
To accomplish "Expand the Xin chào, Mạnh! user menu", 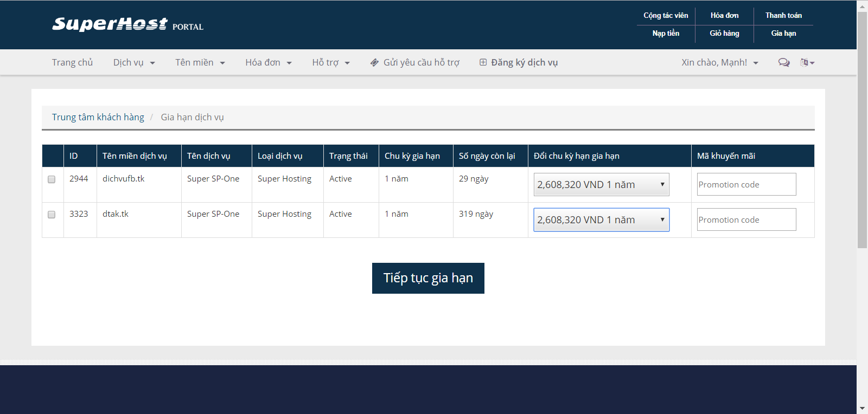I will coord(719,63).
